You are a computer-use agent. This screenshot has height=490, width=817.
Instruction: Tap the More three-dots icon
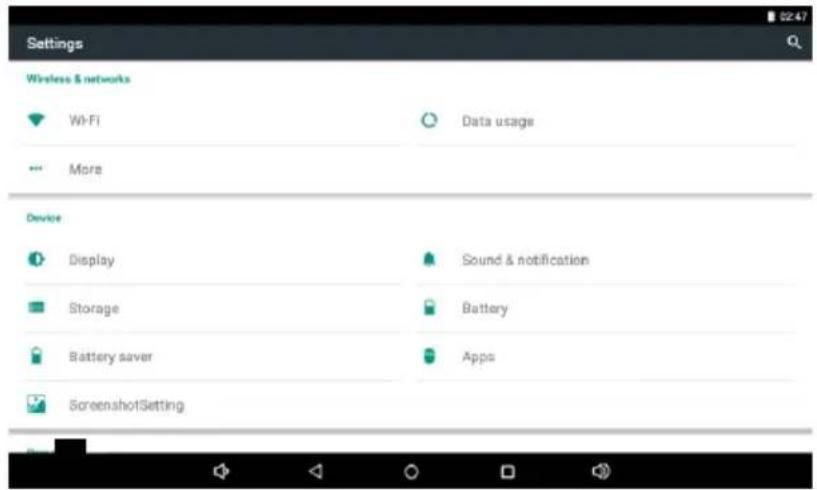[35, 168]
